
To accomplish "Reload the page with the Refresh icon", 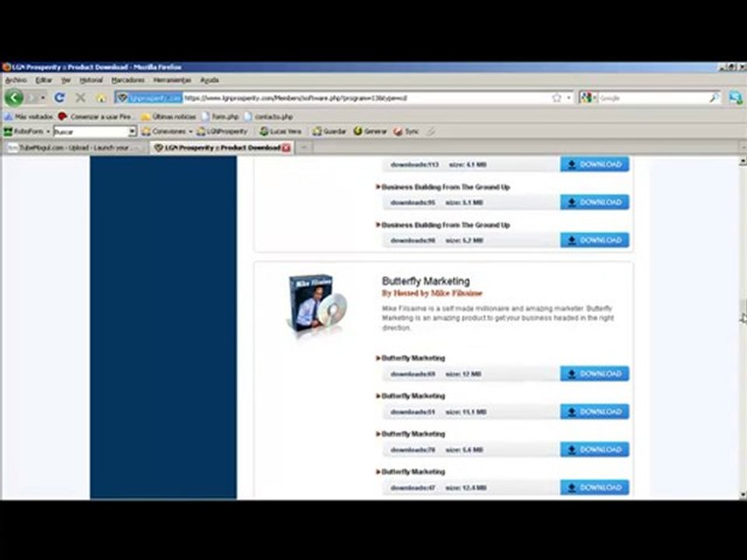I will point(60,98).
